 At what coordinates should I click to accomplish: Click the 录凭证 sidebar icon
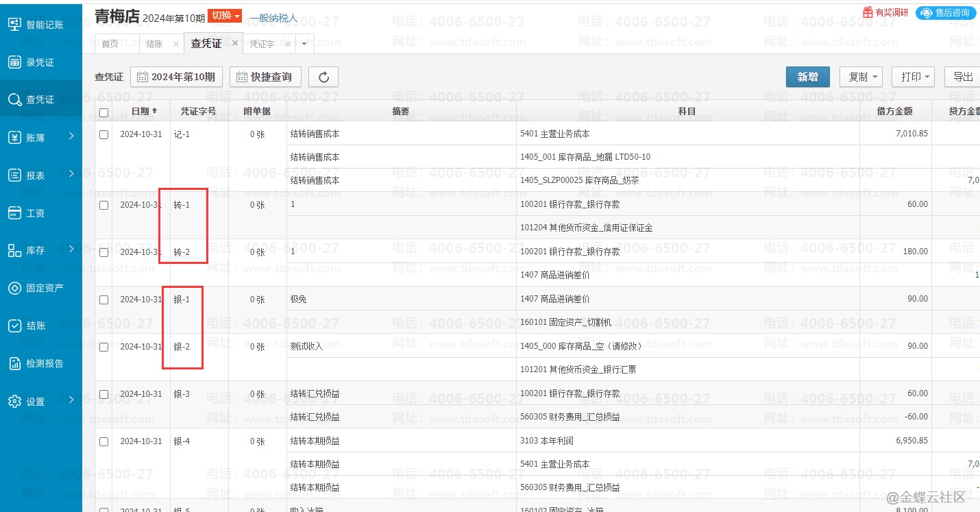click(x=15, y=62)
